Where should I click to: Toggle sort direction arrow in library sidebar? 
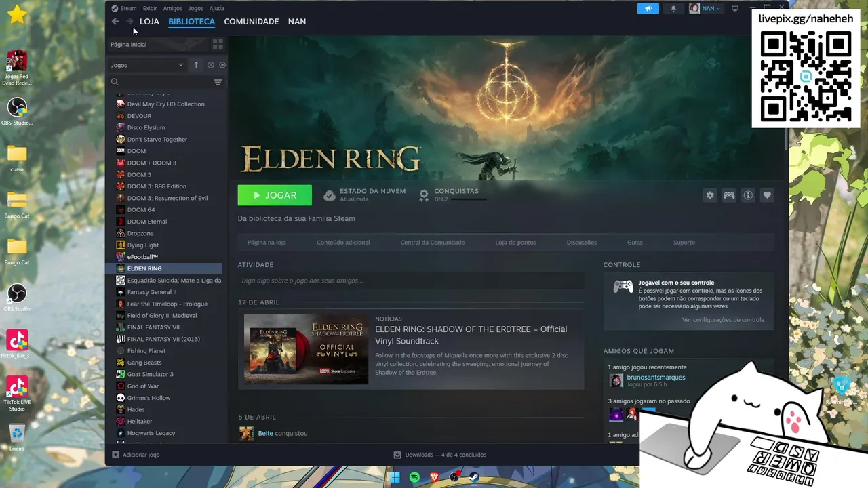coord(196,65)
